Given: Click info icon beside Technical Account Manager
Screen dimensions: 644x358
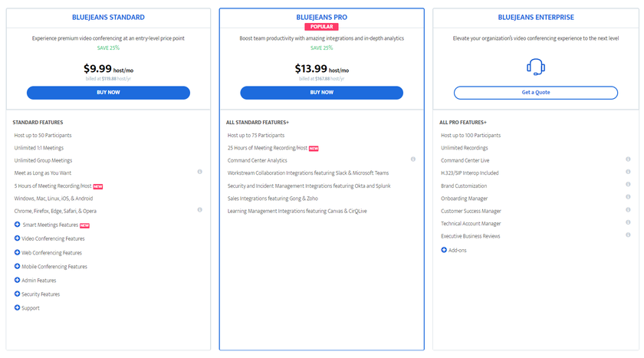Looking at the screenshot, I should click(627, 223).
